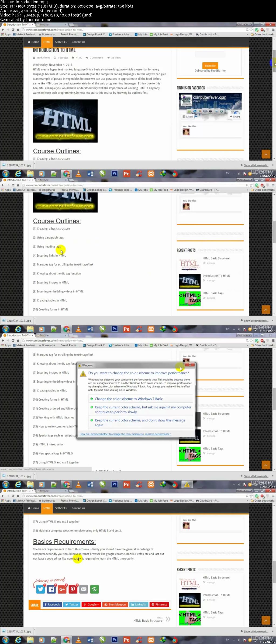Open the Contact us menu in the 00:00:40 frame
Screen dimensions: 276x644
click(x=78, y=42)
